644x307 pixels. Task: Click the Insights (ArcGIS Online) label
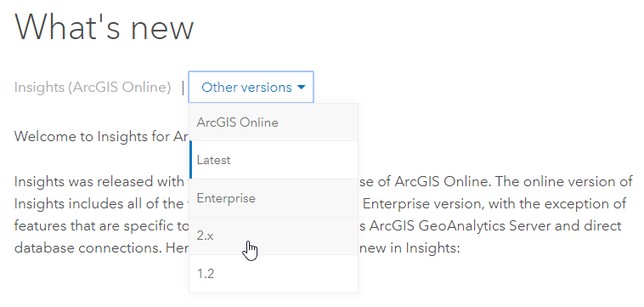pos(93,88)
